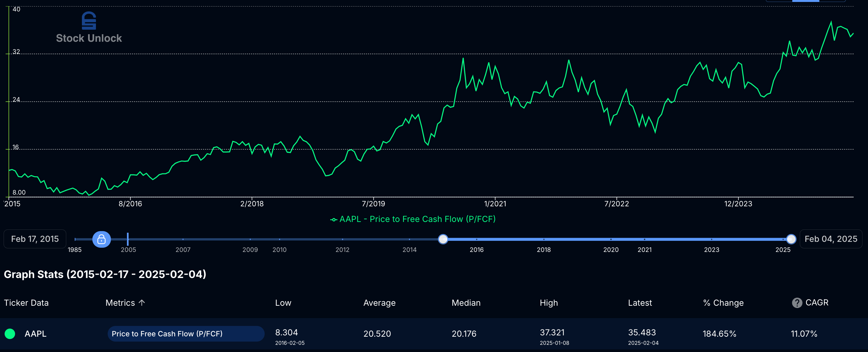
Task: Select the left range slider handle
Action: [443, 239]
